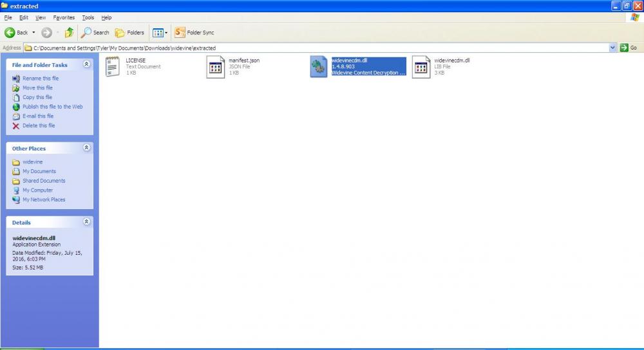Screen dimensions: 644x350
Task: Click Move this file link
Action: click(x=37, y=87)
